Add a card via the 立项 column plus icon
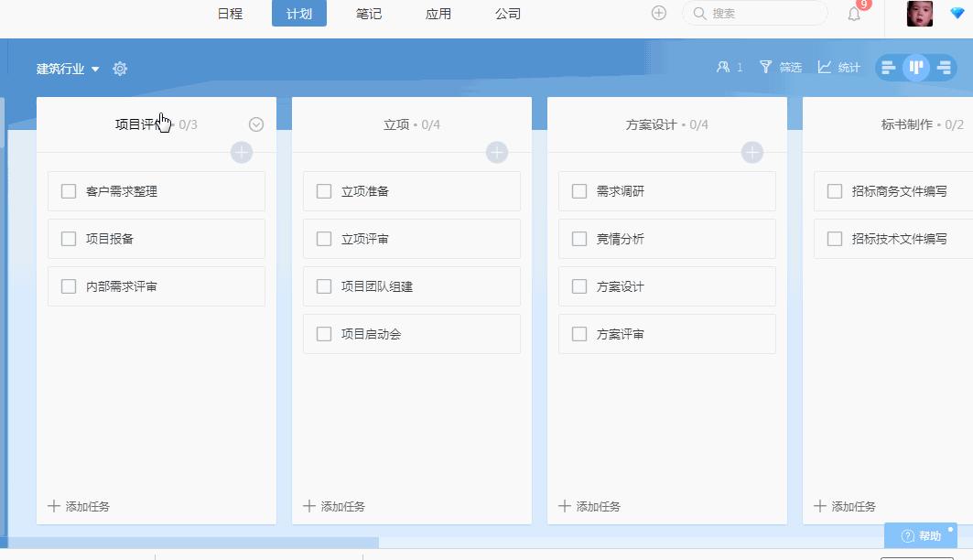The image size is (973, 560). click(x=496, y=152)
